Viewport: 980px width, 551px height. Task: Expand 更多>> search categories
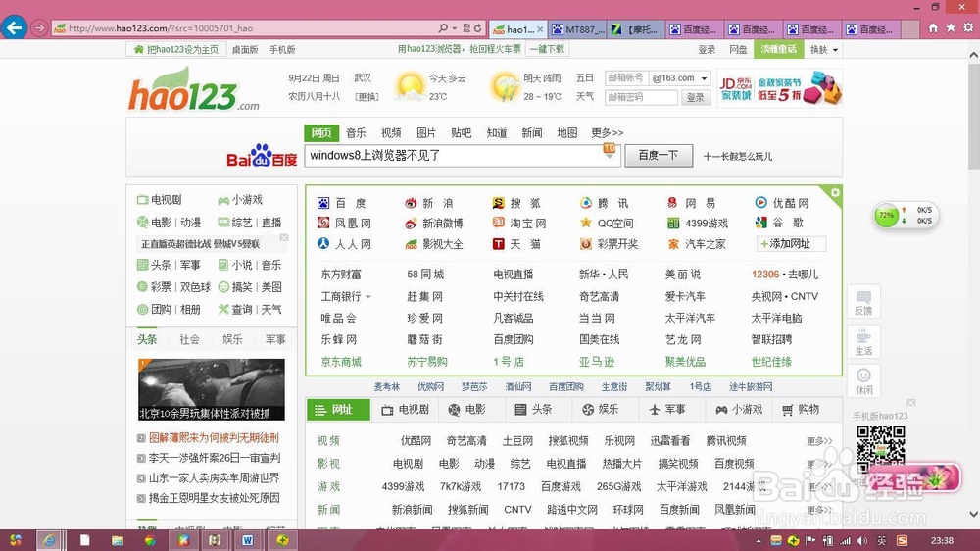click(608, 133)
